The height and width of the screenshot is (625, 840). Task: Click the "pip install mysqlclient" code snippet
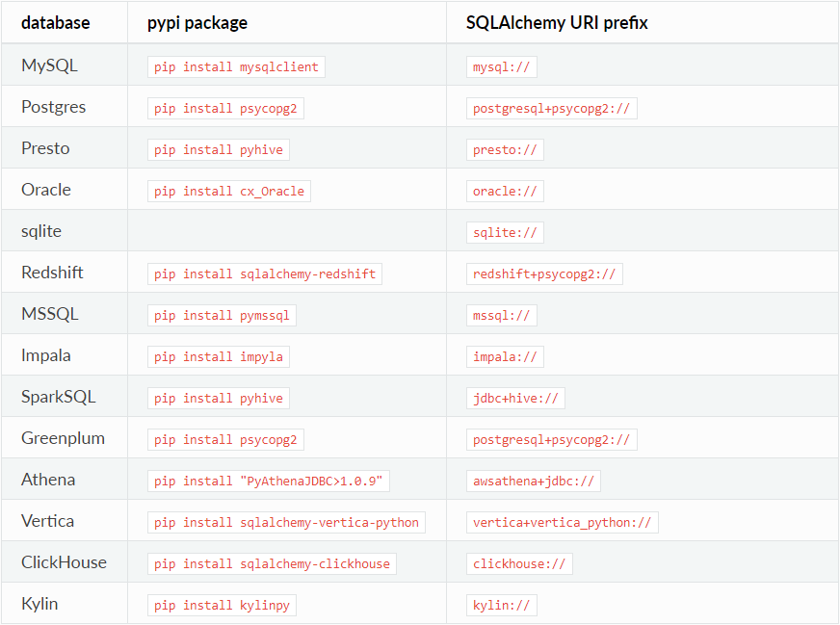pyautogui.click(x=236, y=66)
